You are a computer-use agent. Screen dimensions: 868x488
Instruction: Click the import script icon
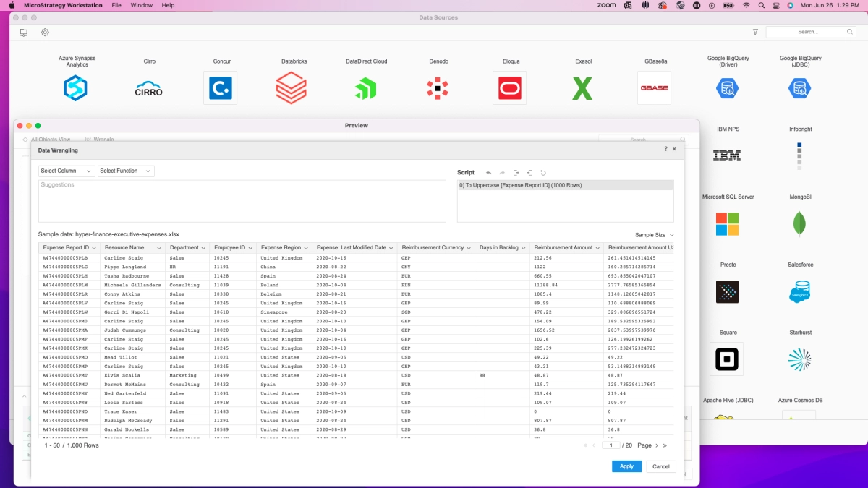click(529, 173)
